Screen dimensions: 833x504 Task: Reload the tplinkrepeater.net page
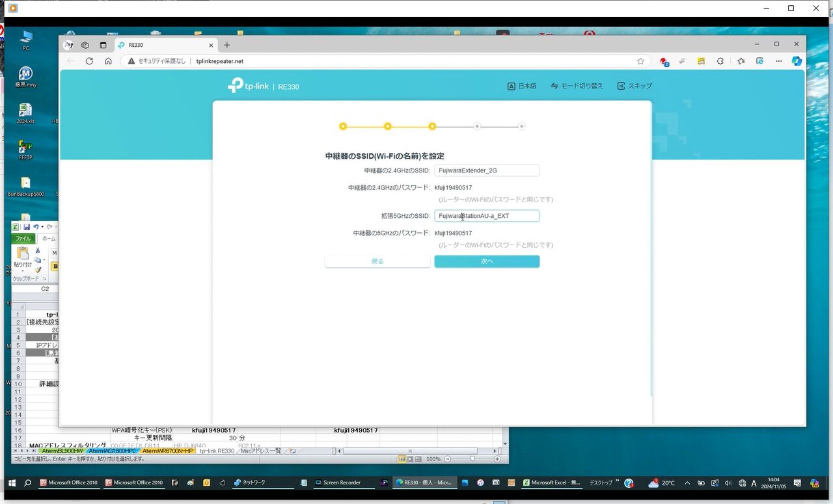tap(90, 61)
